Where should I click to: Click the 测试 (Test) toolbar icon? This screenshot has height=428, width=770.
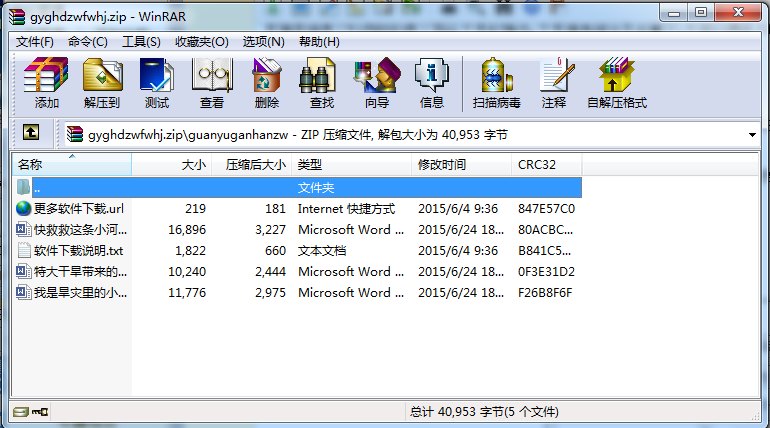157,75
